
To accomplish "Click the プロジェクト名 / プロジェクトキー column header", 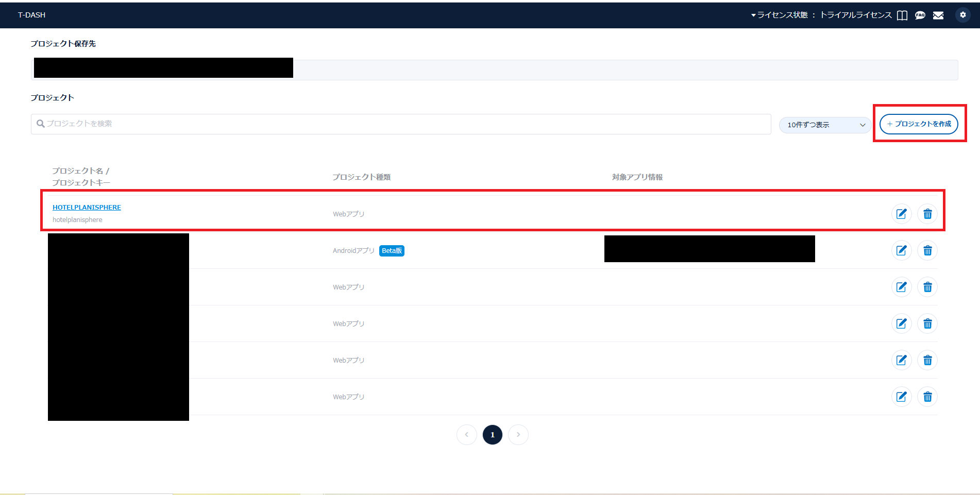I will point(81,177).
